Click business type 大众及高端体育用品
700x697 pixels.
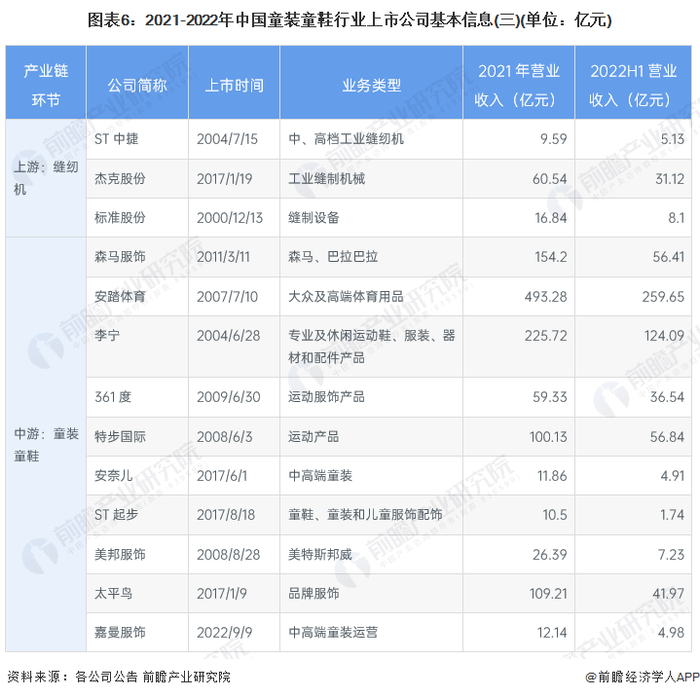pos(346,296)
